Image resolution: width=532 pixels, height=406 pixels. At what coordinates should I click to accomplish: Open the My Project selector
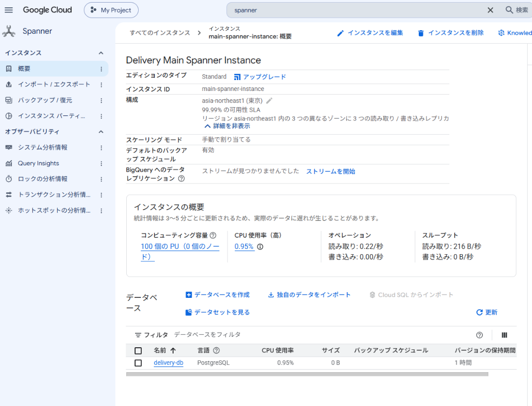tap(111, 10)
